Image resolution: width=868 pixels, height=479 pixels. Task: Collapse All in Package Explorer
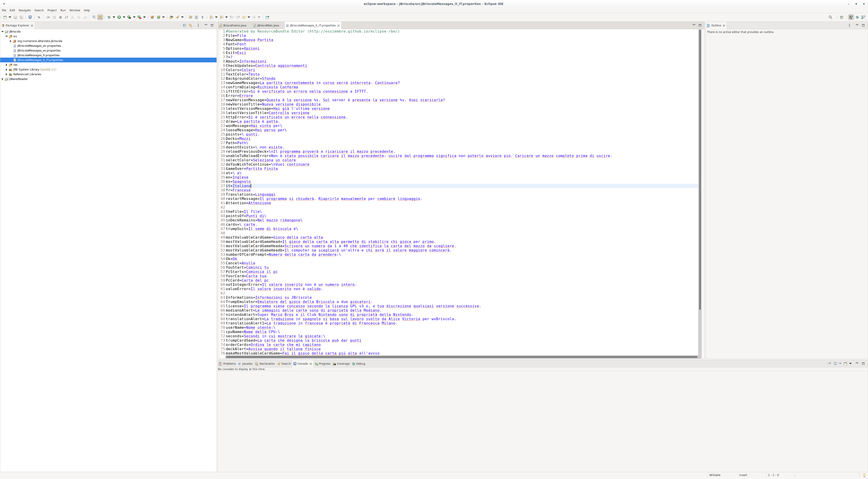[x=184, y=25]
